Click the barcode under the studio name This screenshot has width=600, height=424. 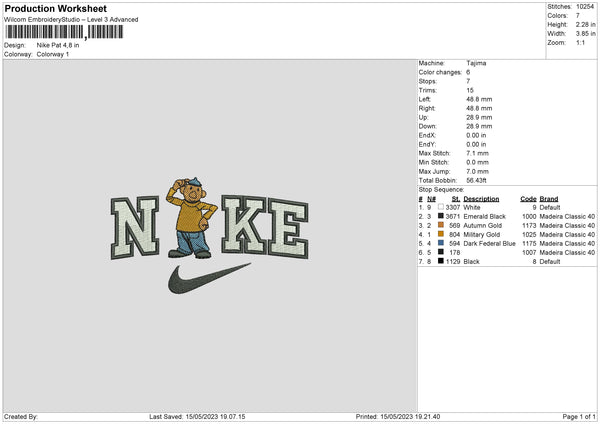click(64, 32)
